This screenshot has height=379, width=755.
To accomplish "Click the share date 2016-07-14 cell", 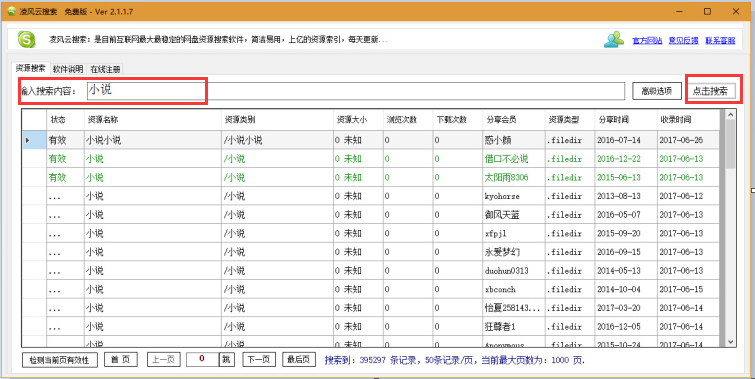I will 625,141.
